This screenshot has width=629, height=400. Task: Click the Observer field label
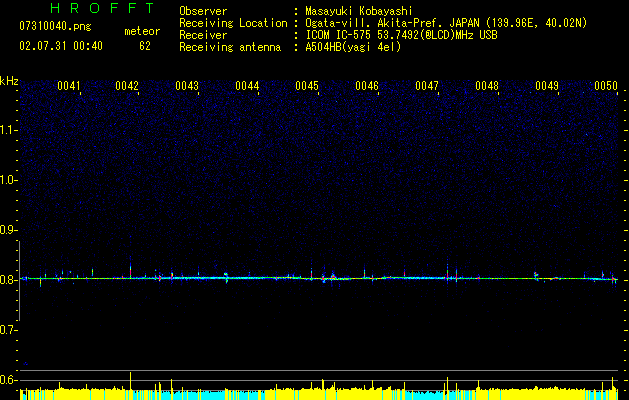coord(203,11)
